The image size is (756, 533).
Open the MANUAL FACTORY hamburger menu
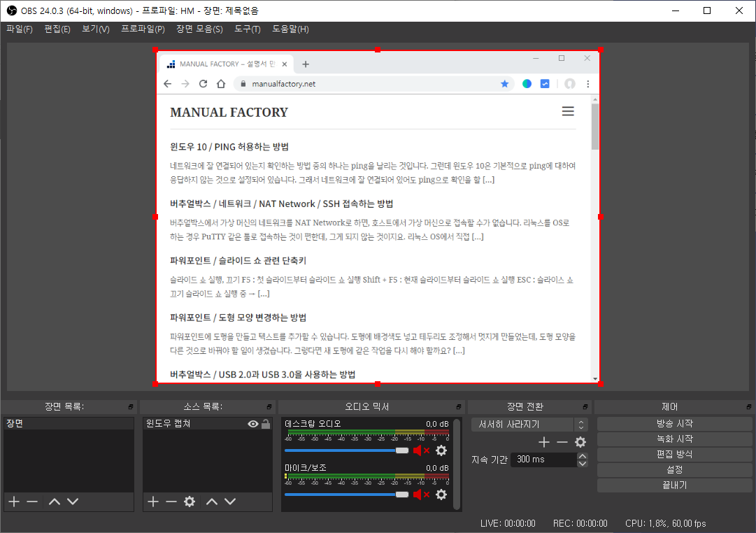tap(568, 111)
